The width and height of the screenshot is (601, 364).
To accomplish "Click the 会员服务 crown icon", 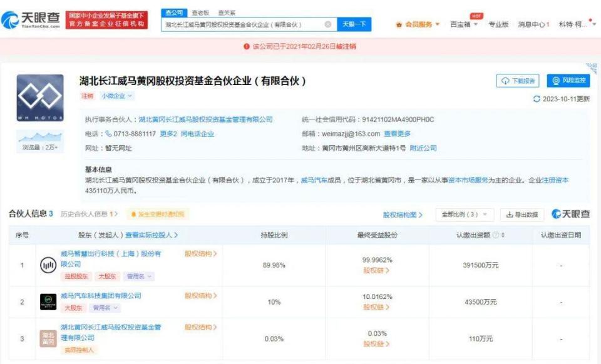I will pos(399,24).
